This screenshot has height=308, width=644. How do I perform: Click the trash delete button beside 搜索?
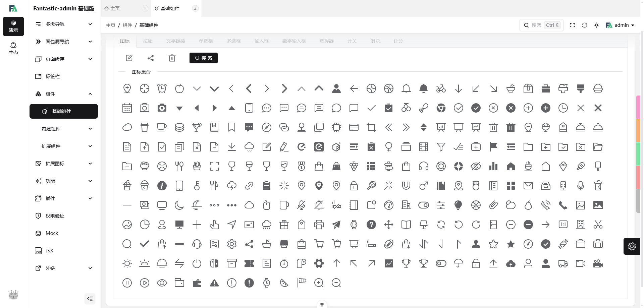[172, 58]
